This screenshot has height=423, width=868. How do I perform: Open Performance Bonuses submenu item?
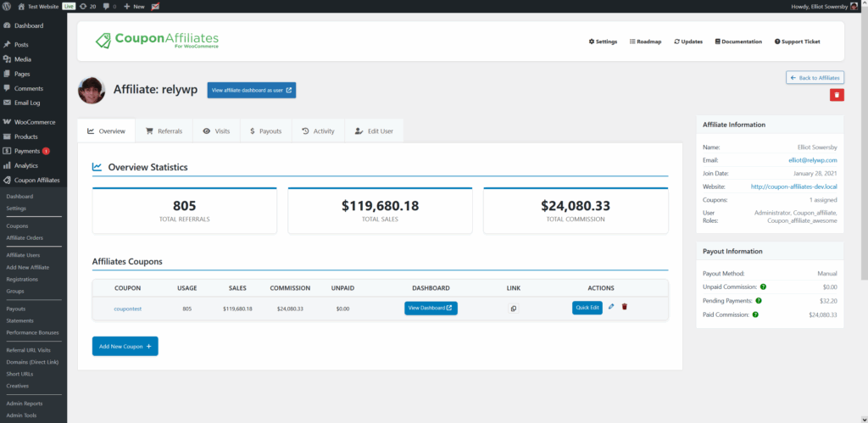point(33,332)
